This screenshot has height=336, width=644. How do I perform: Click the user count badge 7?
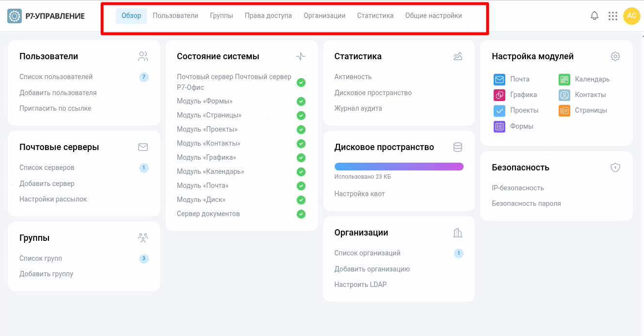point(144,77)
